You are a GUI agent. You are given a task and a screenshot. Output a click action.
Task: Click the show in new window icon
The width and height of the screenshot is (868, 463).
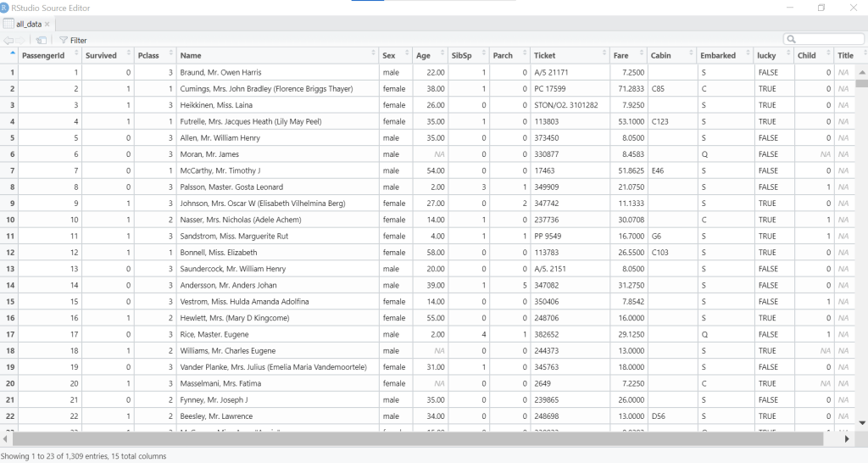[x=42, y=40]
